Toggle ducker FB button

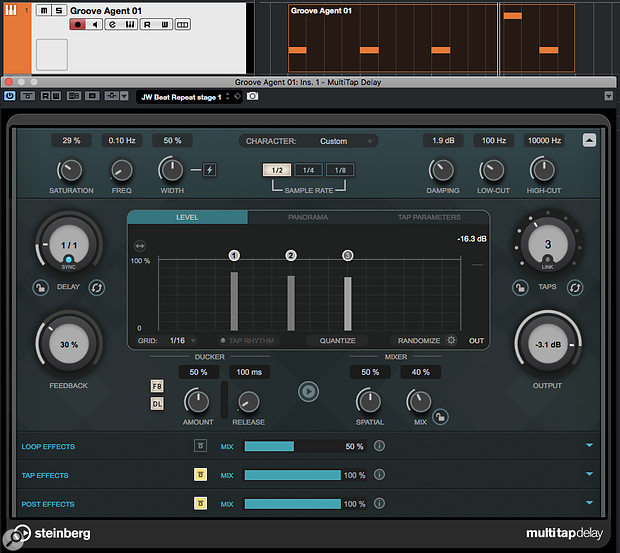(x=157, y=386)
